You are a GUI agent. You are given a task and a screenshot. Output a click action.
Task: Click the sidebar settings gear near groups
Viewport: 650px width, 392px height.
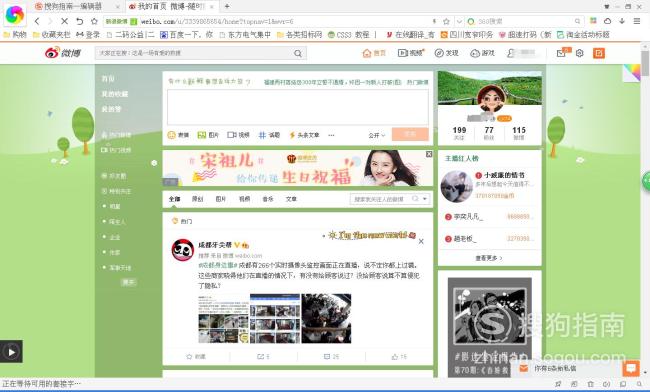point(154,163)
